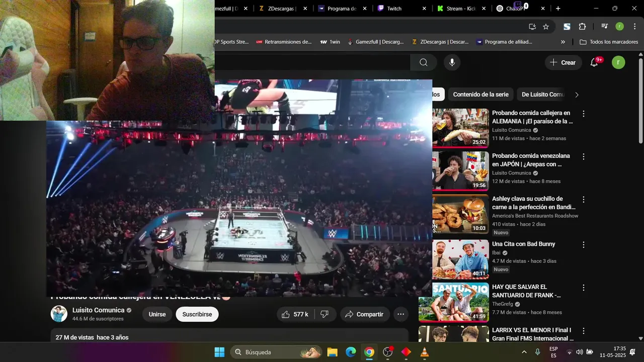Show more filter chips with right arrow
This screenshot has width=644, height=362.
point(577,95)
